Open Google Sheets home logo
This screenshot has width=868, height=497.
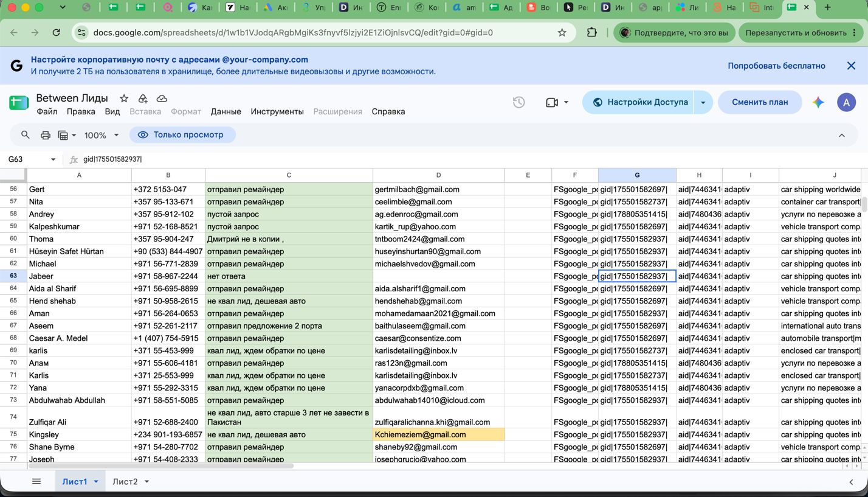tap(19, 102)
